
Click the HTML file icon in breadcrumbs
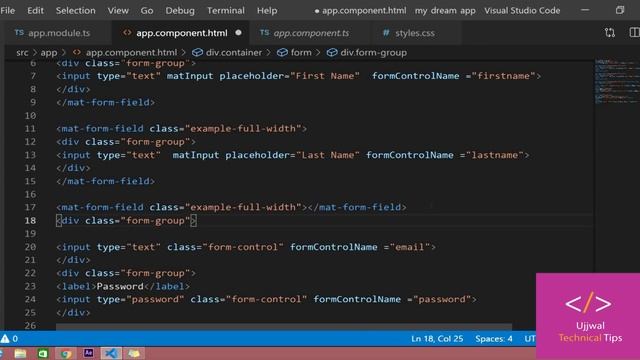(x=76, y=53)
